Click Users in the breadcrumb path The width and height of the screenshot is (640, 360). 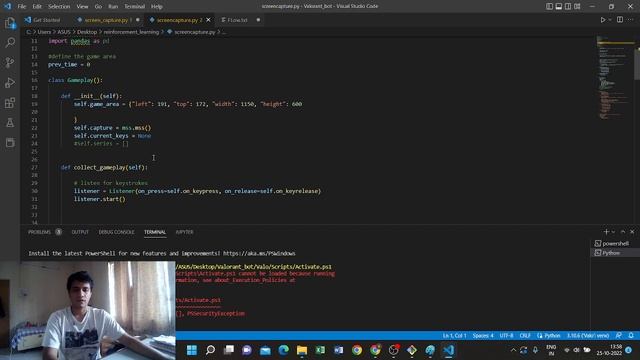click(x=44, y=32)
